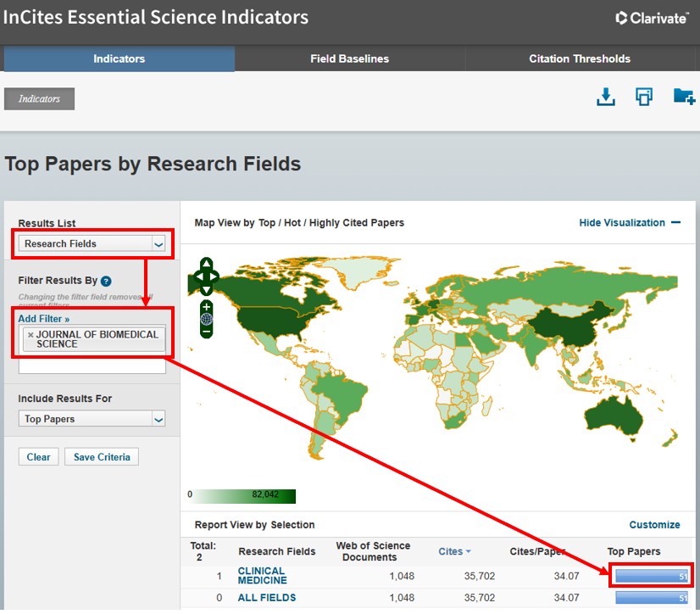Image resolution: width=700 pixels, height=614 pixels.
Task: Click the empty filter input field
Action: [92, 366]
